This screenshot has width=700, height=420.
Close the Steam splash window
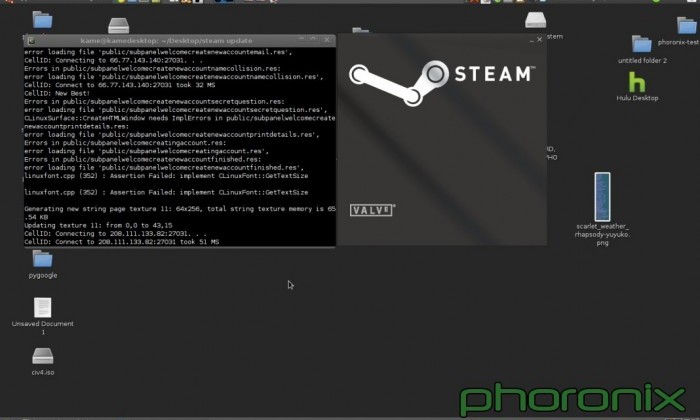pyautogui.click(x=539, y=40)
